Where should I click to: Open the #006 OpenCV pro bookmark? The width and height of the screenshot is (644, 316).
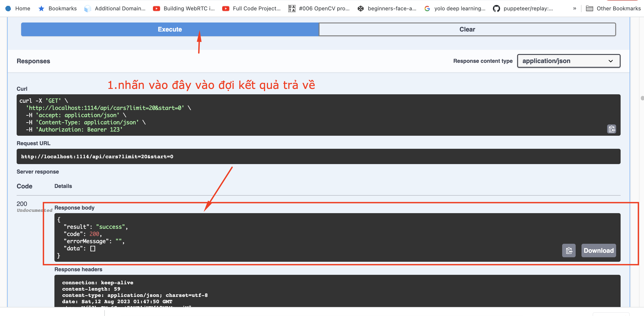(x=319, y=9)
